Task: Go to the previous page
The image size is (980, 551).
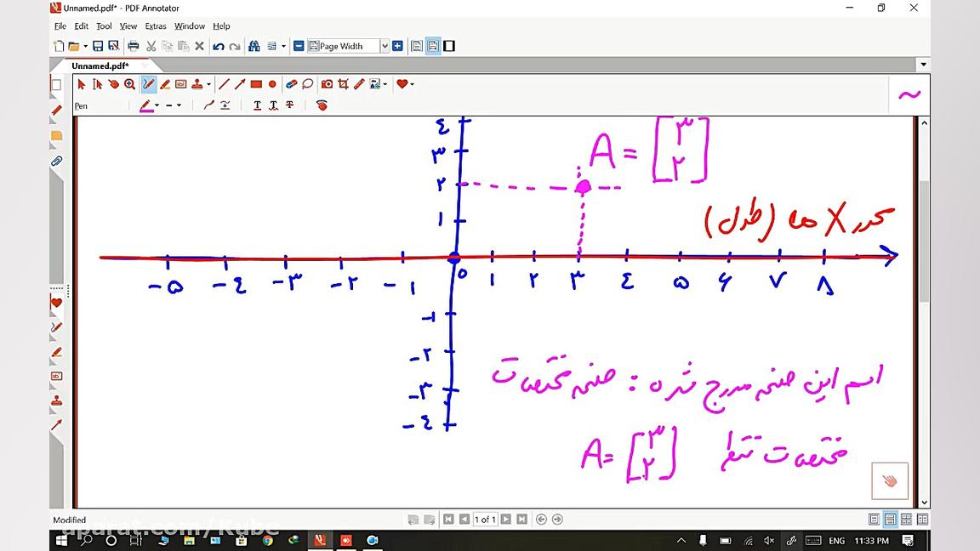Action: coord(464,520)
